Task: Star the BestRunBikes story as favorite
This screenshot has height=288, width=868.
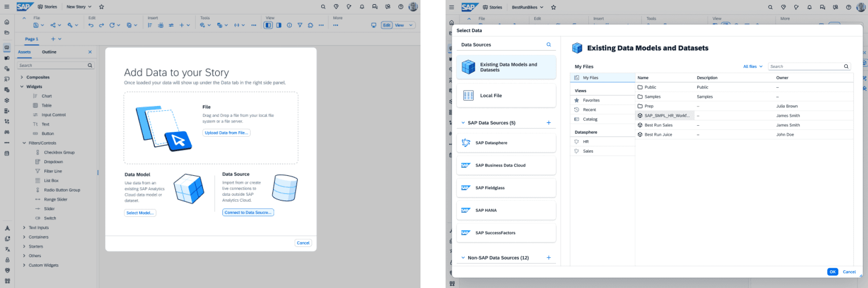Action: point(554,7)
